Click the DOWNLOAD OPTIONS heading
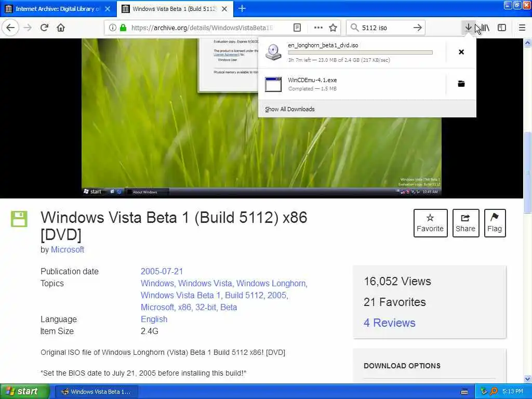Image resolution: width=532 pixels, height=399 pixels. [x=402, y=366]
